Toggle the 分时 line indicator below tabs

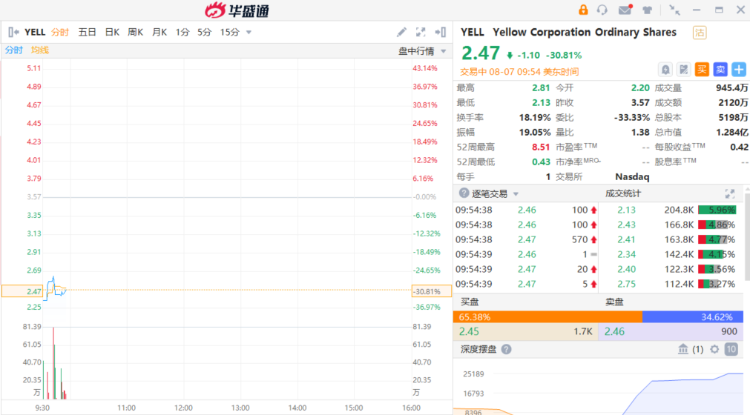pyautogui.click(x=14, y=50)
